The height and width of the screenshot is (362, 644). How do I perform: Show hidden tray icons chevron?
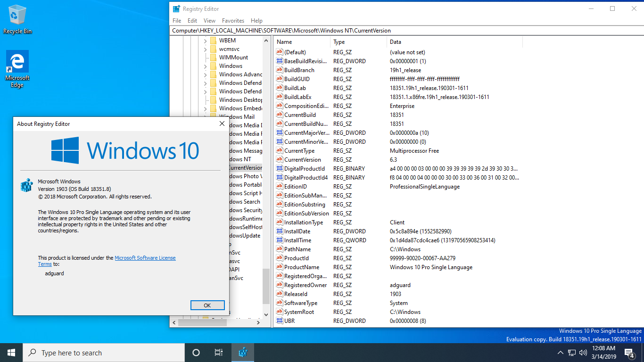tap(561, 353)
